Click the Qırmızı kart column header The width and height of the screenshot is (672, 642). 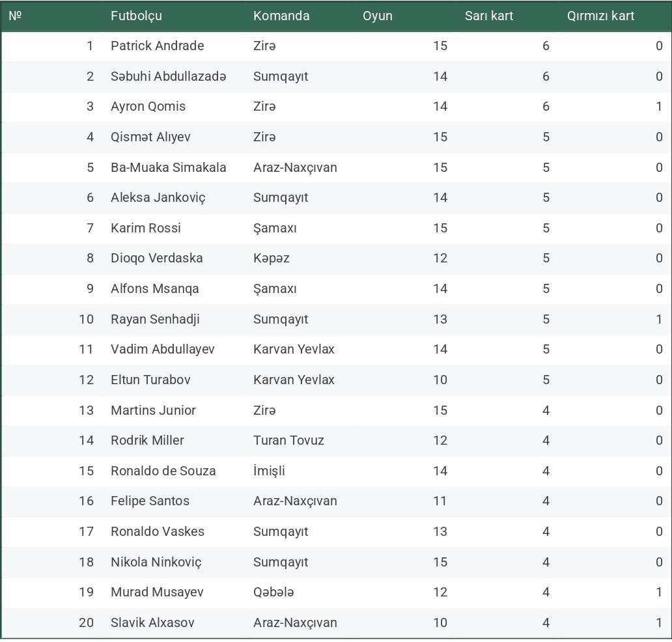[600, 16]
